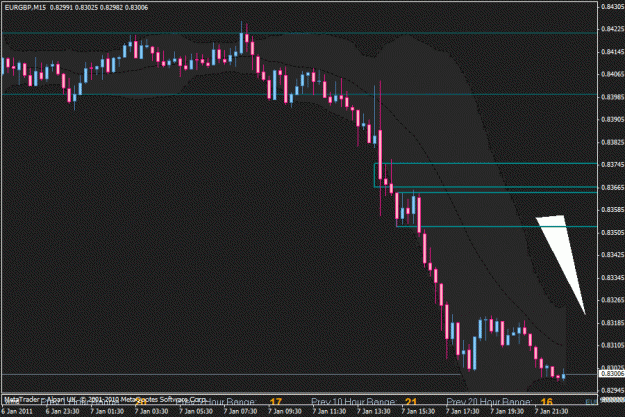Select the teal horizontal line near 0.83505
This screenshot has height=417, width=625.
click(x=497, y=226)
